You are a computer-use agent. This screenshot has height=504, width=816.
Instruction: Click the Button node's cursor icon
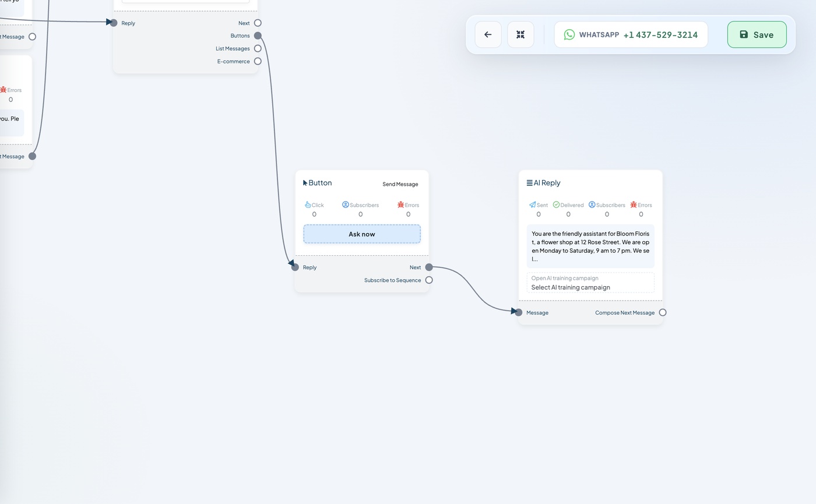pos(305,183)
